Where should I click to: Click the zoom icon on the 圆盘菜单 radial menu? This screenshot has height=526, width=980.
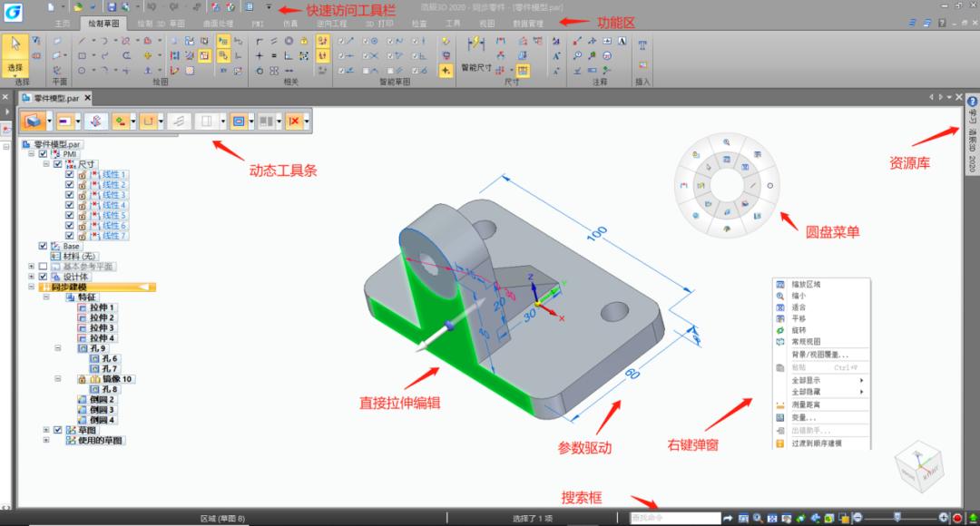726,142
